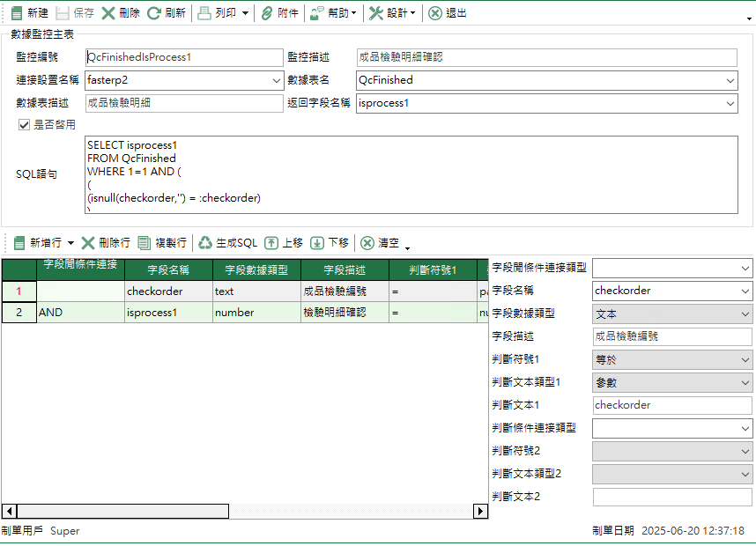This screenshot has width=756, height=546.
Task: Click the 生成SQL recycle icon
Action: click(x=205, y=243)
